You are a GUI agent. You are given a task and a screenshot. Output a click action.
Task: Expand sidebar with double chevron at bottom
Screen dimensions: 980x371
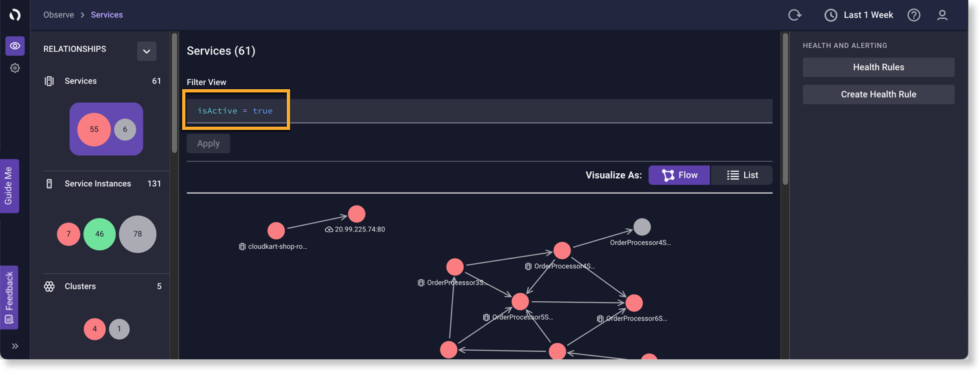[x=15, y=346]
